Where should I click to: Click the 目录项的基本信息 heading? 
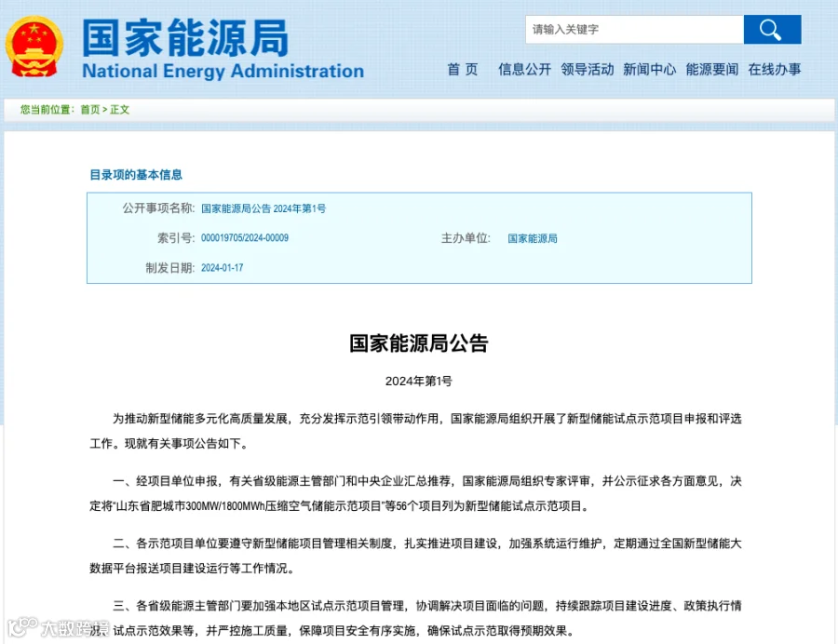[x=136, y=175]
